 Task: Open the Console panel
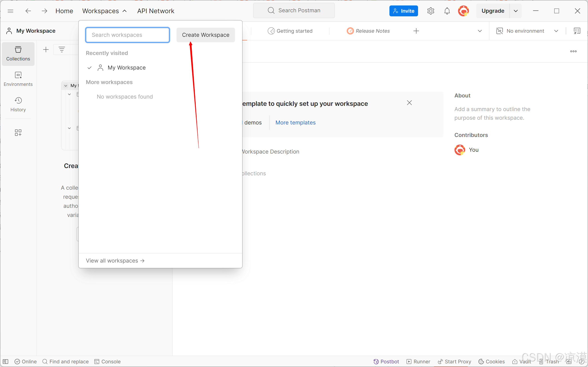coord(107,361)
